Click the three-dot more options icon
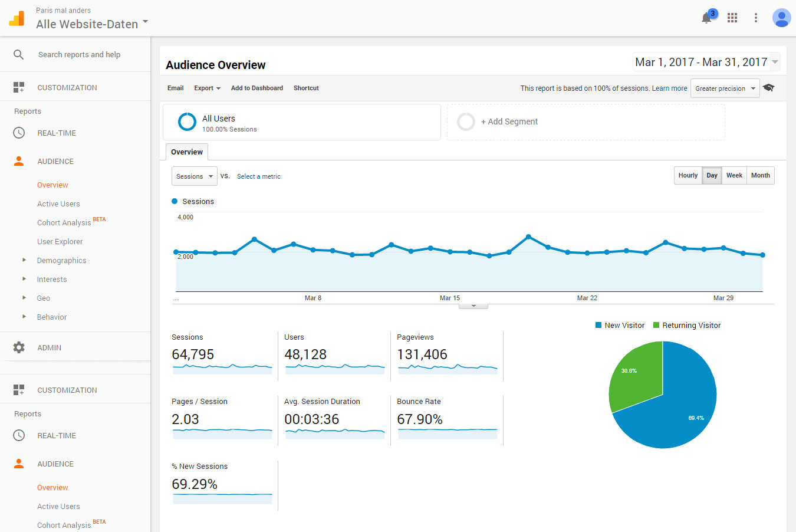 tap(756, 18)
